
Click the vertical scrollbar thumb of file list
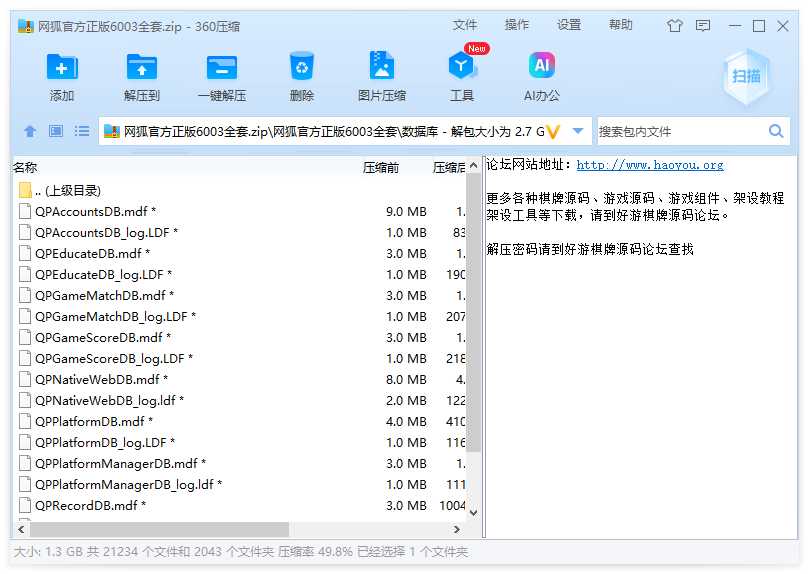coord(473,313)
